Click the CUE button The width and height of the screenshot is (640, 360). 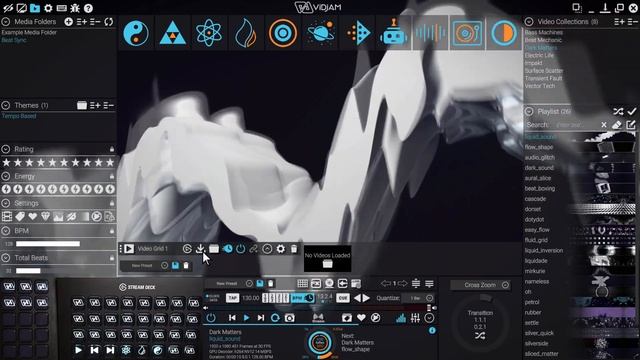click(343, 298)
